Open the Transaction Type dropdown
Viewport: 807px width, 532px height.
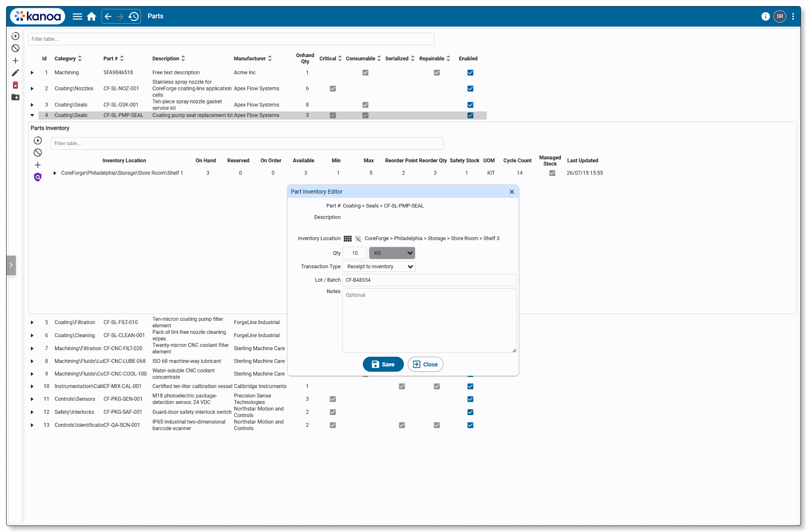(x=379, y=267)
